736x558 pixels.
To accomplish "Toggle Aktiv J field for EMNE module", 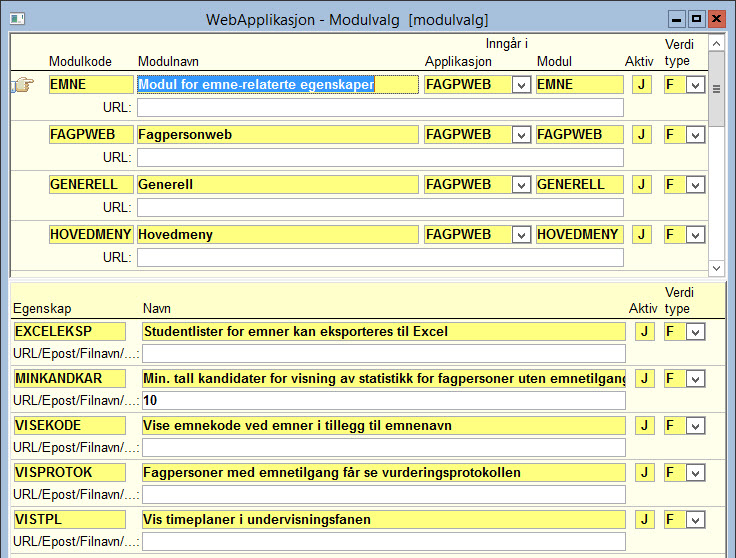I will point(642,85).
